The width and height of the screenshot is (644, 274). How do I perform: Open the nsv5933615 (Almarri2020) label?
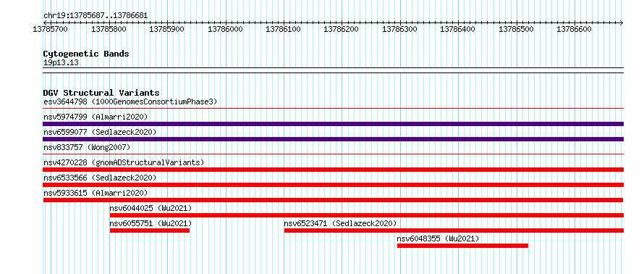(x=96, y=193)
